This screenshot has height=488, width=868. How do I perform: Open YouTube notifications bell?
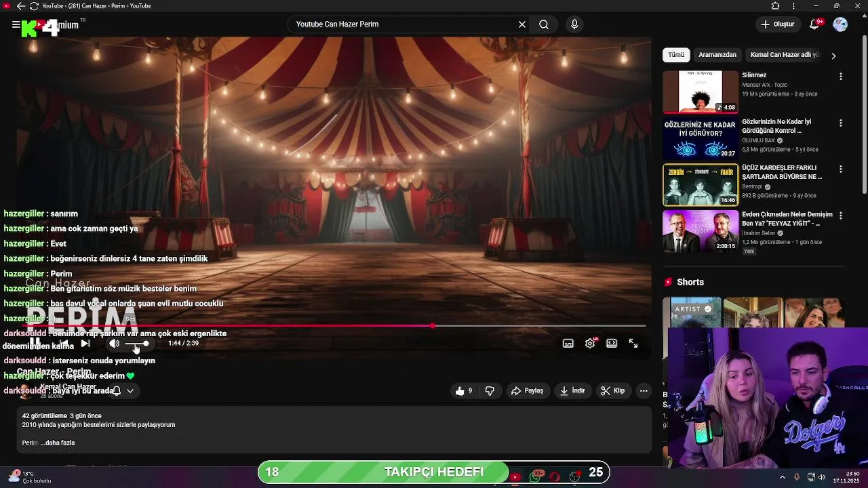[x=815, y=24]
